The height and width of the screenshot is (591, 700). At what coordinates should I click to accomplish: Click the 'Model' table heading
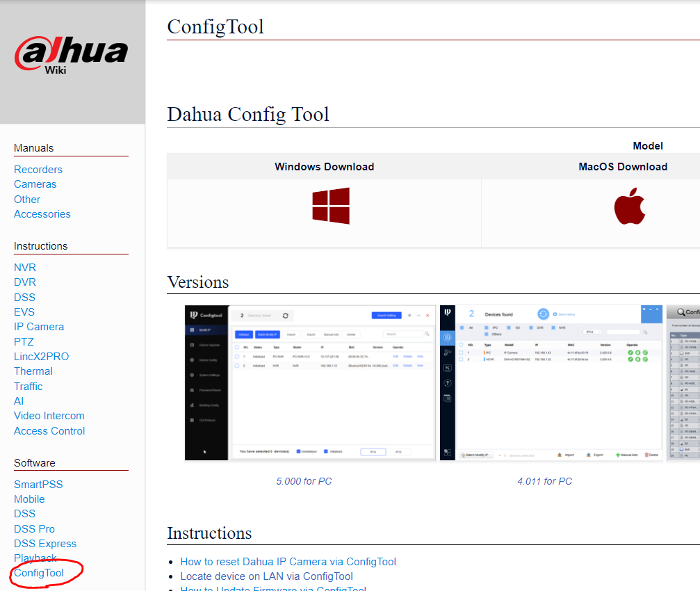648,146
